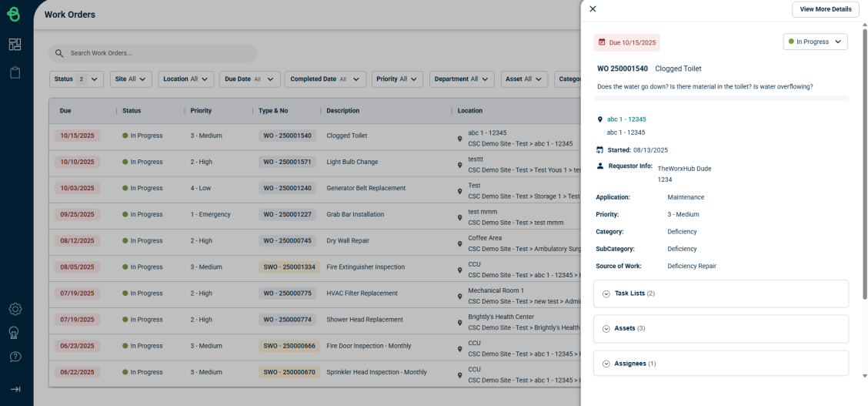Expand sidebar with the arrow icon
The height and width of the screenshot is (406, 868).
coord(15,389)
